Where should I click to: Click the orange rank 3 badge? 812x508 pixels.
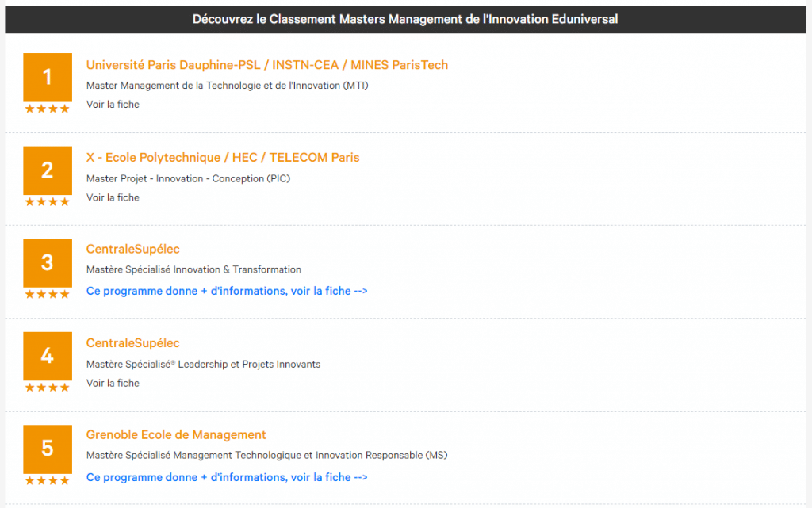[x=47, y=262]
